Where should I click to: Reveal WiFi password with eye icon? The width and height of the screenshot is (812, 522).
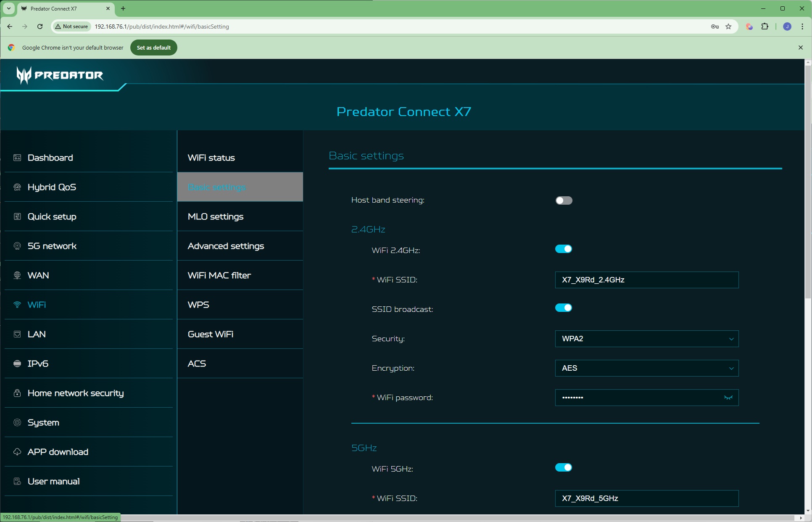click(x=728, y=398)
